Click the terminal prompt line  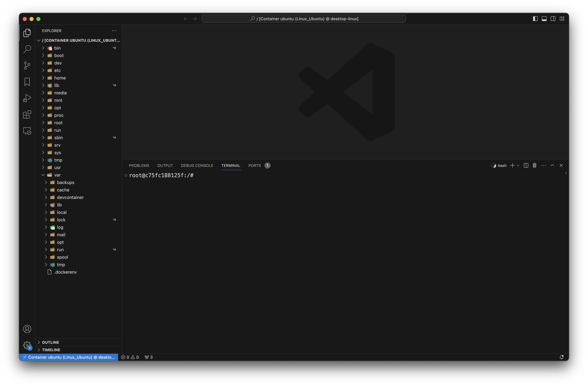[x=161, y=175]
